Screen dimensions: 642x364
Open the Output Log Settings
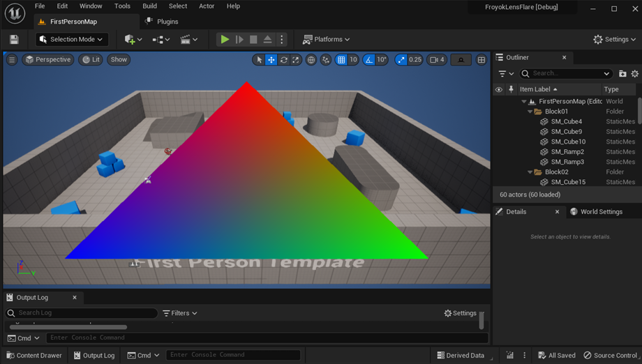(x=460, y=313)
